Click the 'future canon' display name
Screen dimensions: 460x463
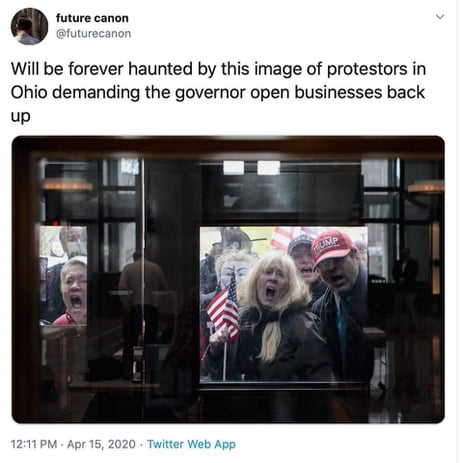92,18
